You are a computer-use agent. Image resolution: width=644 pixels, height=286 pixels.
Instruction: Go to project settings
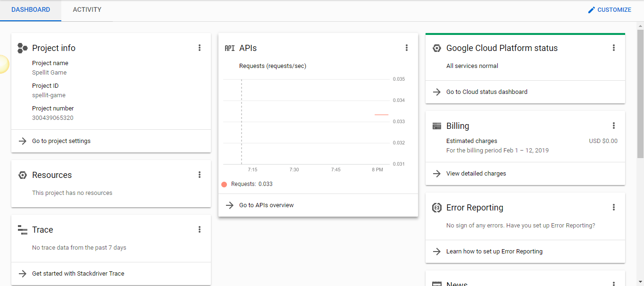pos(61,141)
